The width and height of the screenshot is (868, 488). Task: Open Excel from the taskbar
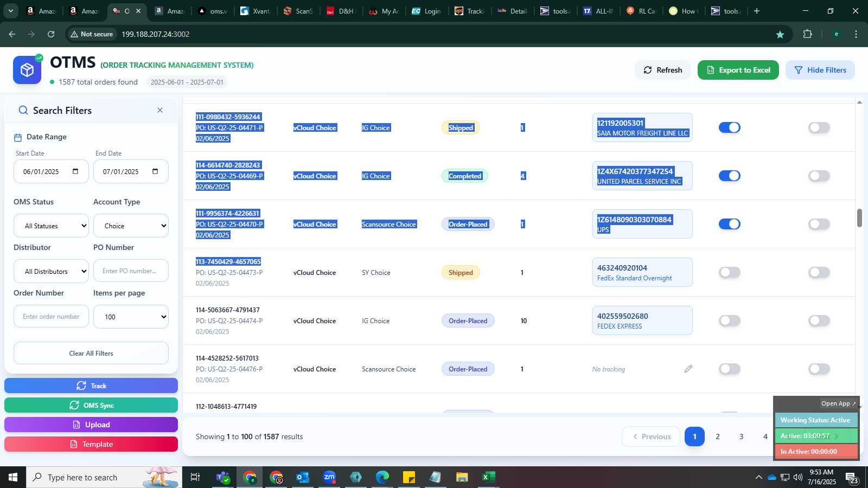[489, 477]
